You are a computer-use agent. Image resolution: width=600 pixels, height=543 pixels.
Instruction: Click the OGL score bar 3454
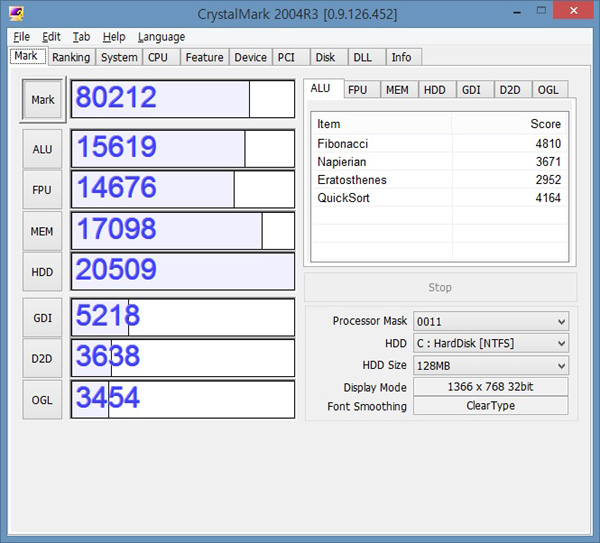click(183, 399)
